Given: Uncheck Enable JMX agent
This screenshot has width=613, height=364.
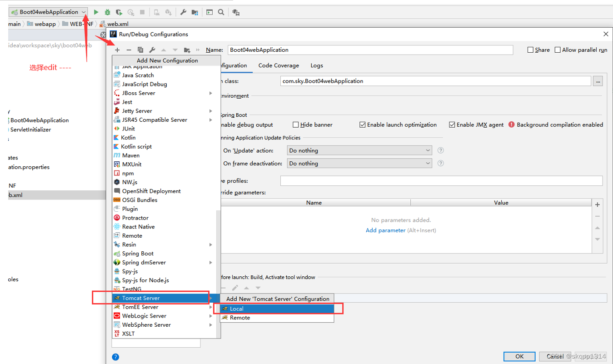Looking at the screenshot, I should tap(452, 125).
